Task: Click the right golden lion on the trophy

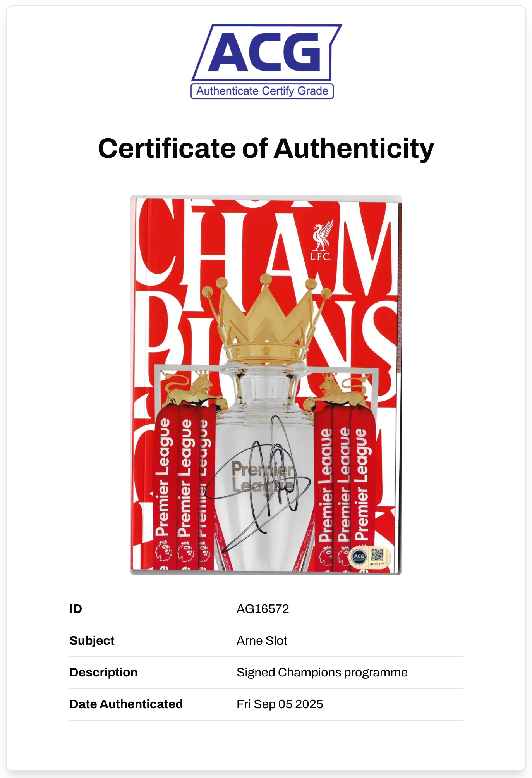Action: (x=342, y=389)
